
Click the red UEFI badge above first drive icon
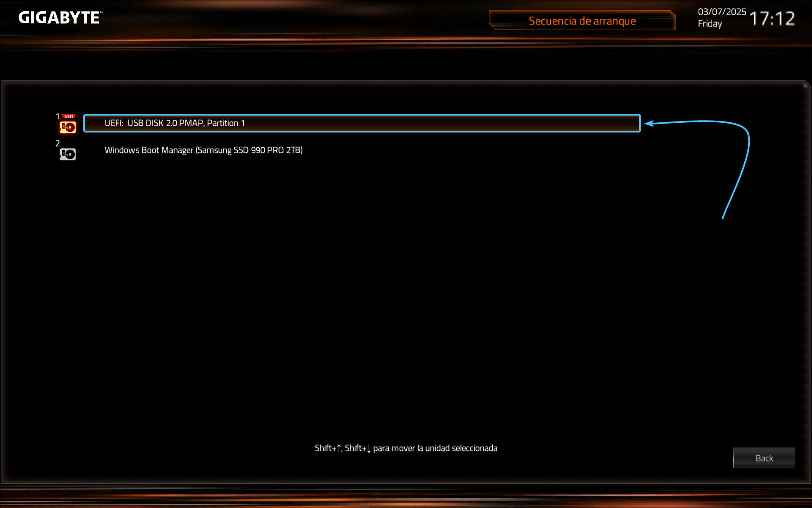[x=69, y=116]
